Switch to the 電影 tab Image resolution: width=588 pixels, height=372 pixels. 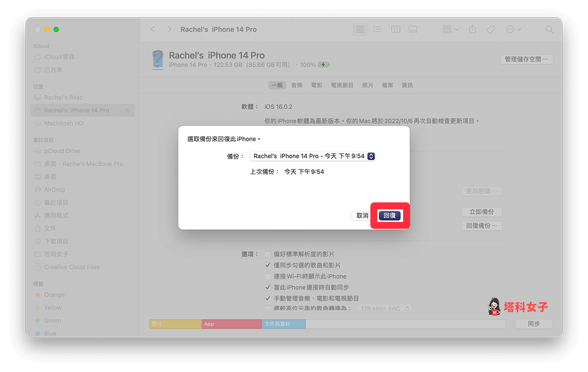[316, 85]
